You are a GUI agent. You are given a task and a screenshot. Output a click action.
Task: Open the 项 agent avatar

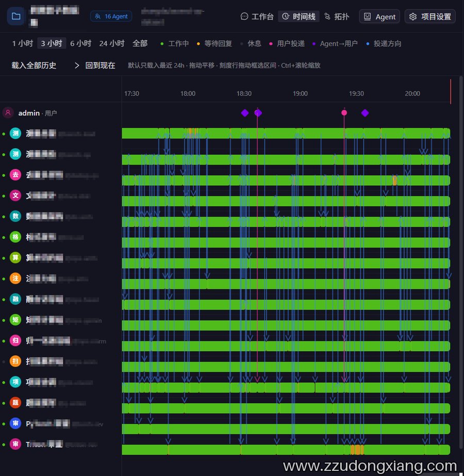(x=15, y=382)
